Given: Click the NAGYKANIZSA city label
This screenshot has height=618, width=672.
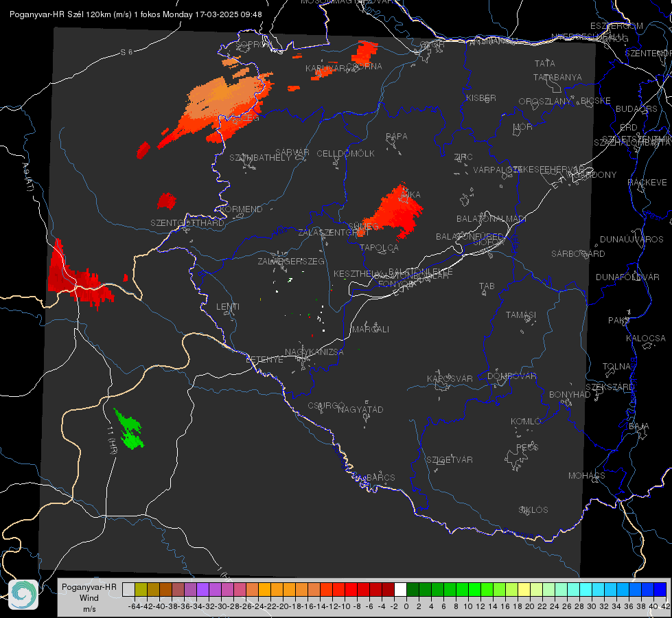Looking at the screenshot, I should coord(314,352).
